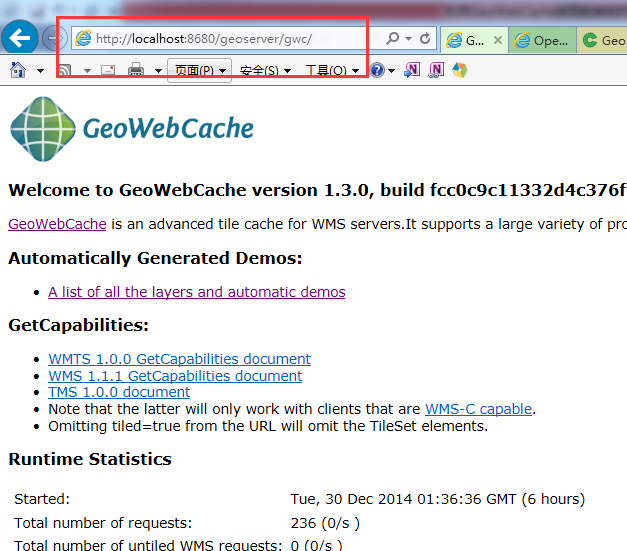Click the GeoWebCache globe logo
This screenshot has height=551, width=627.
pos(43,129)
